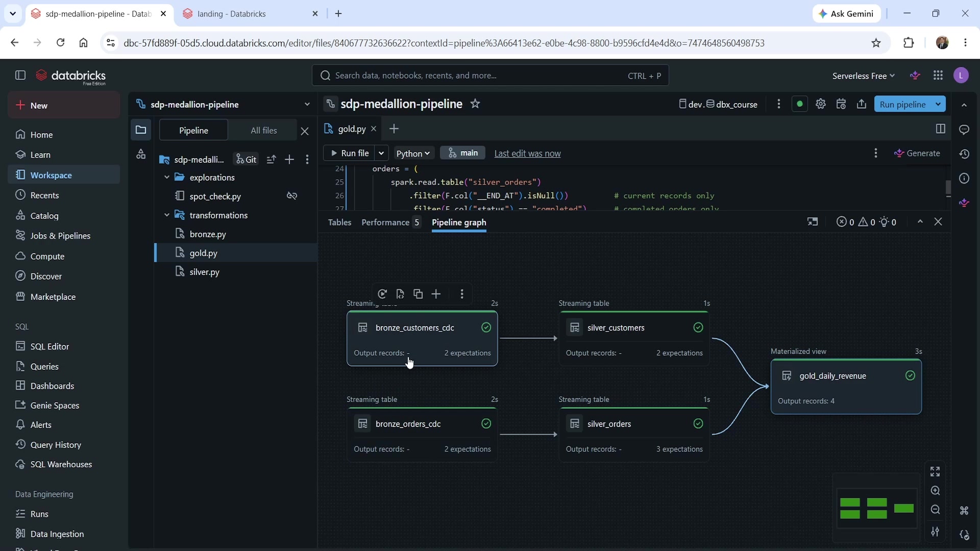Switch to the All files tab

pos(264,130)
